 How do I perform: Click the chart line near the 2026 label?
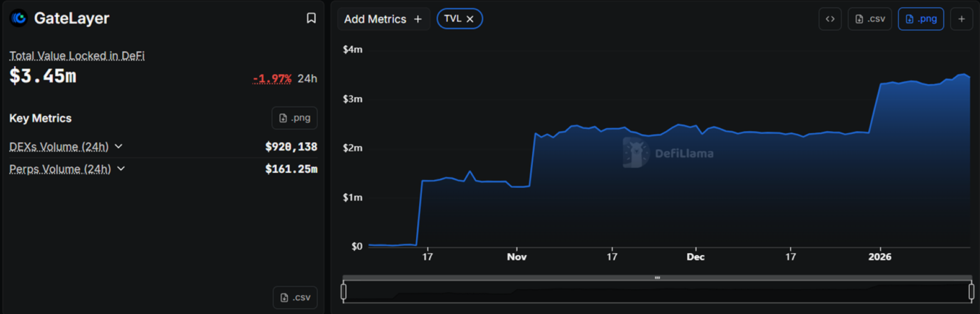coord(880,84)
